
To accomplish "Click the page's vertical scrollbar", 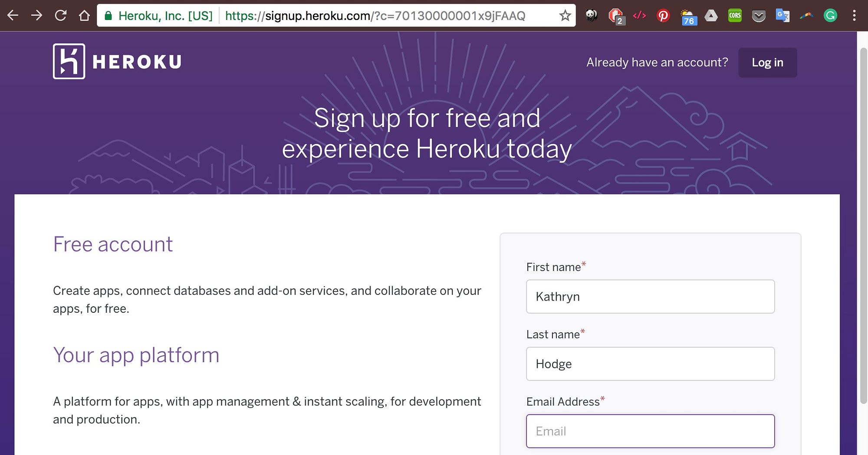I will [863, 226].
